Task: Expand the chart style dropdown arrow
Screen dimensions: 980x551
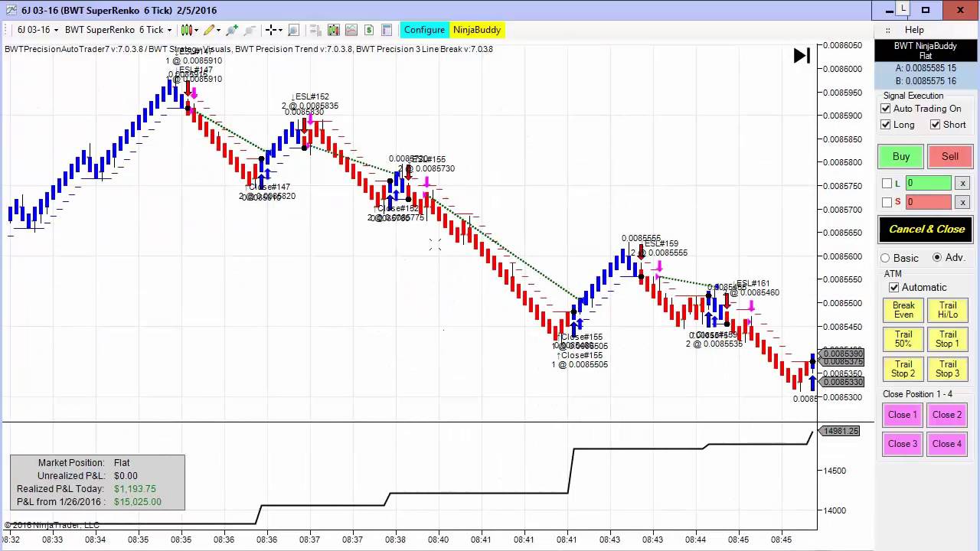Action: (x=197, y=30)
